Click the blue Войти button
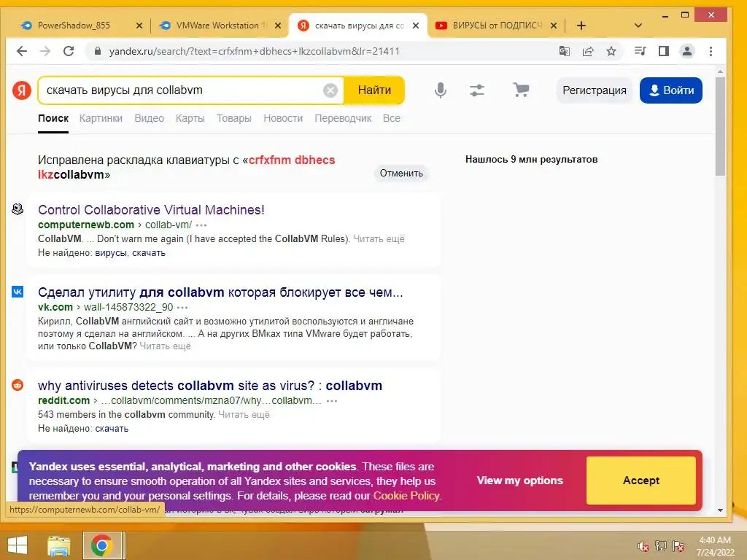Screen dimensions: 747x560 (x=671, y=90)
